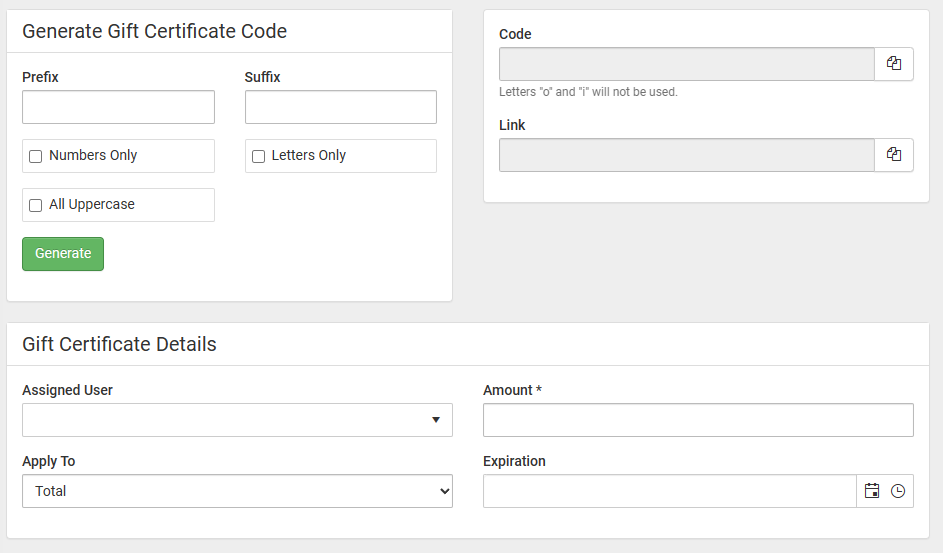Toggle the All Uppercase checkbox
This screenshot has height=553, width=943.
coord(35,206)
